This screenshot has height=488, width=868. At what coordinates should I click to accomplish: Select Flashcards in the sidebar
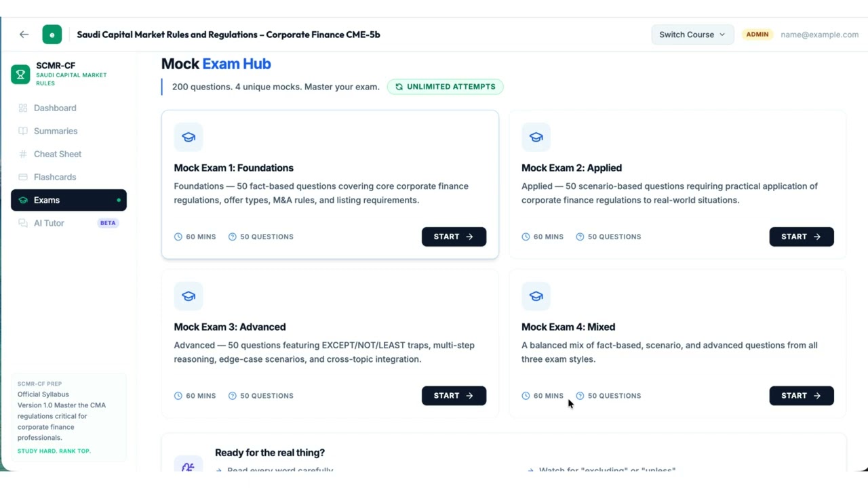click(x=55, y=177)
